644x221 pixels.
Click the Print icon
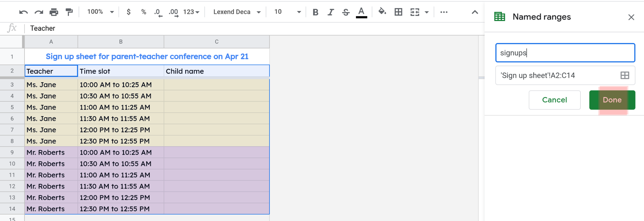(54, 12)
